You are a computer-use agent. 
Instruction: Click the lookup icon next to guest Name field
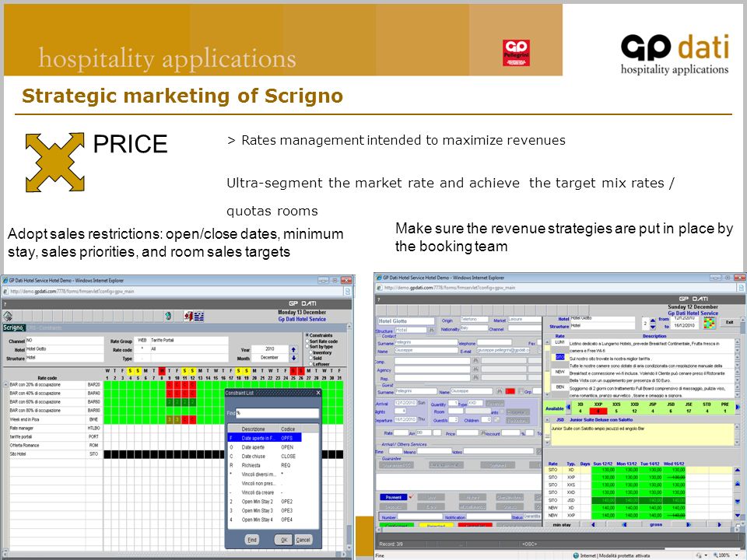pos(500,391)
